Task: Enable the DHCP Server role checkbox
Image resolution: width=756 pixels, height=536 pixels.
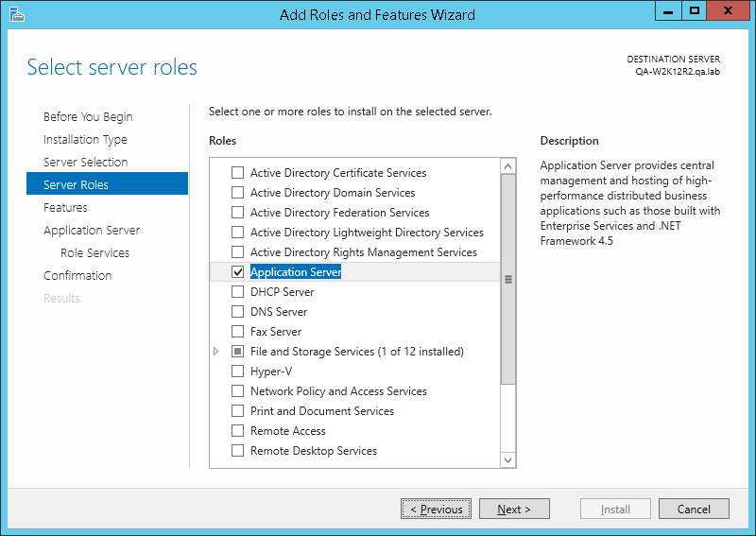Action: click(x=237, y=292)
